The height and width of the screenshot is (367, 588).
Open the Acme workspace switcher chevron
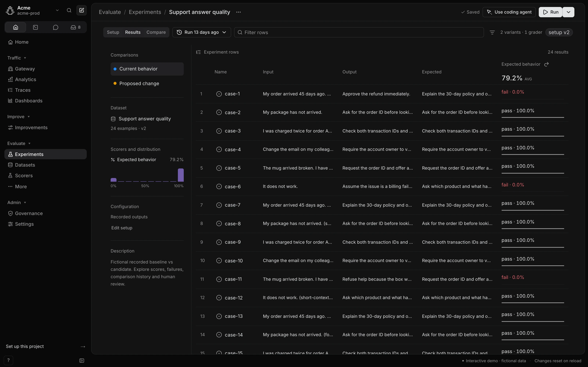tap(57, 10)
